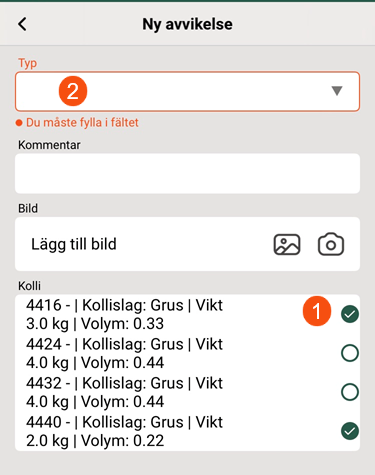Deselect package 4440 checkmark
The height and width of the screenshot is (475, 375).
pyautogui.click(x=350, y=431)
